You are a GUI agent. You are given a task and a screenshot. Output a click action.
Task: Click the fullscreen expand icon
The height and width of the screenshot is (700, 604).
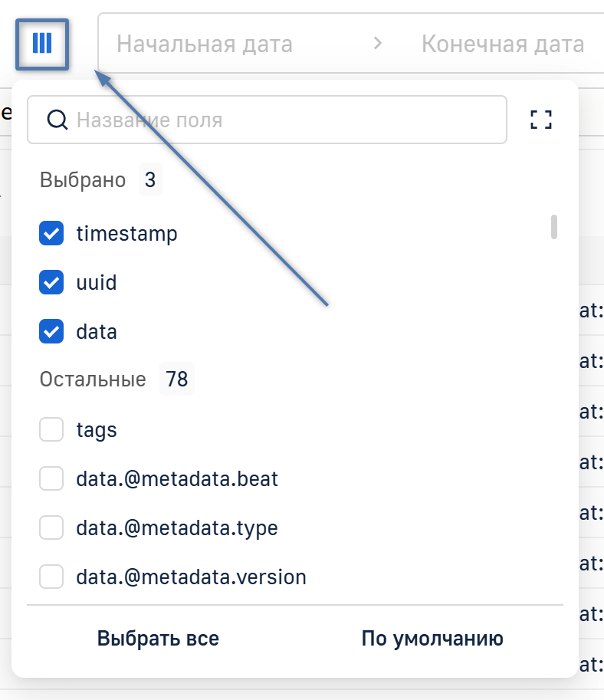(x=541, y=120)
